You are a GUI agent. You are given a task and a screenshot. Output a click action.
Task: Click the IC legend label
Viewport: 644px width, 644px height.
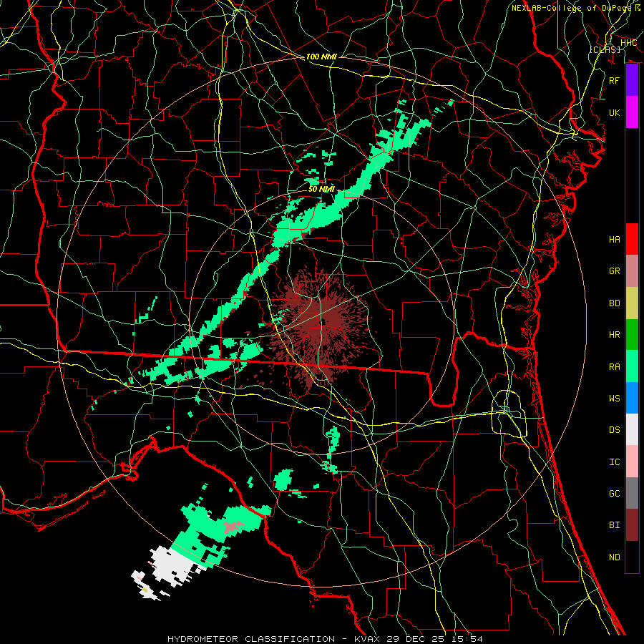pyautogui.click(x=614, y=462)
